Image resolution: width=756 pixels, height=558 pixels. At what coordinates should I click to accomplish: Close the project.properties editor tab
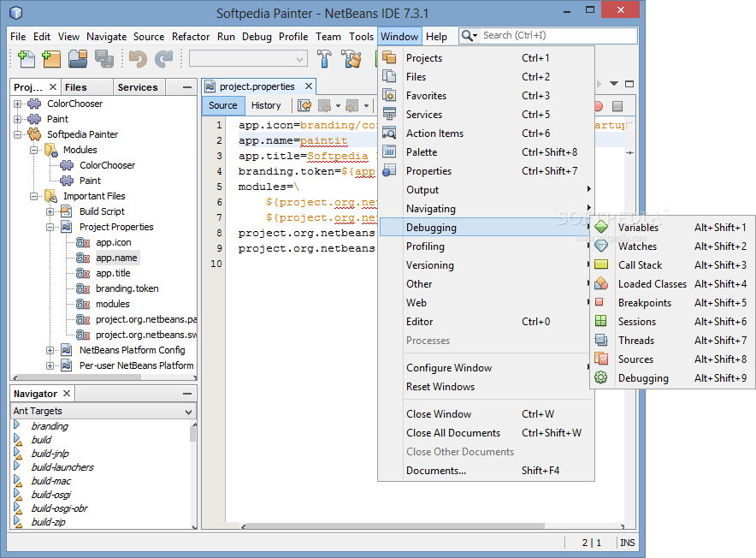[x=309, y=86]
